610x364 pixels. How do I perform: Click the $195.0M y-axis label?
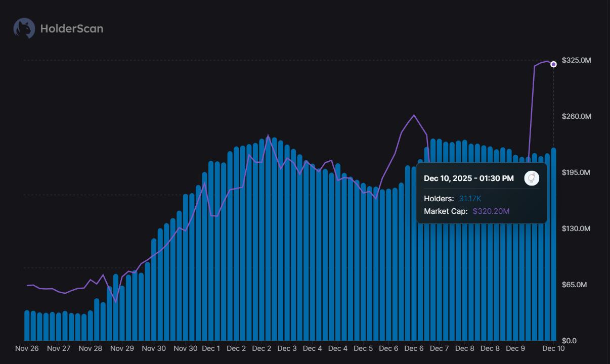[576, 172]
